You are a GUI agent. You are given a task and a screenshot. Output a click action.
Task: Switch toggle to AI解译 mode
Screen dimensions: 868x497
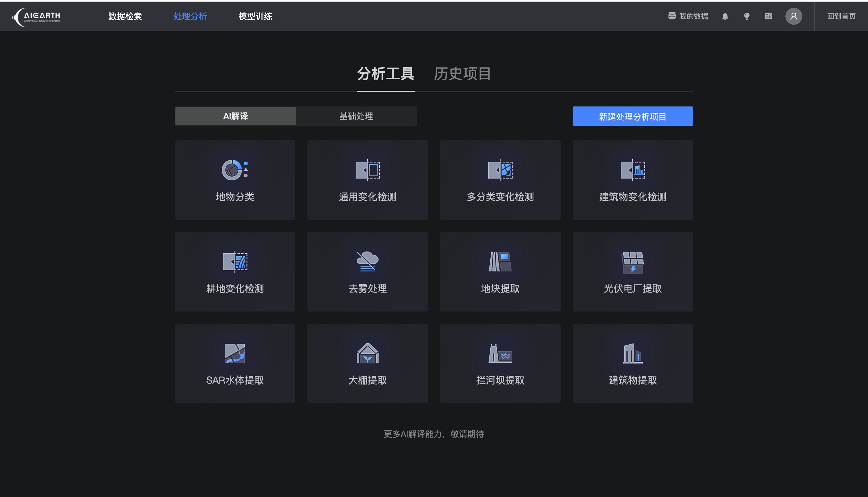coord(235,116)
